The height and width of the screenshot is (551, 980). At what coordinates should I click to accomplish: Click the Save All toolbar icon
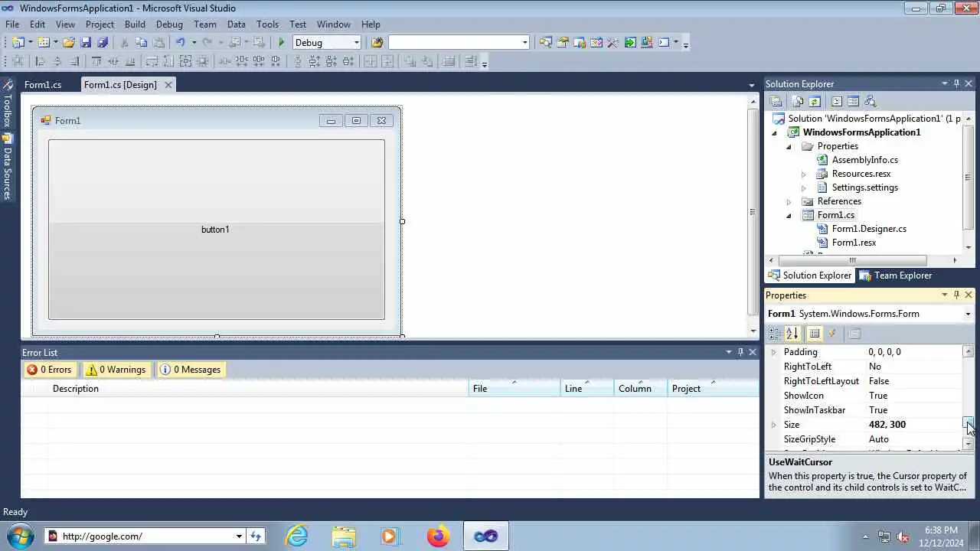pyautogui.click(x=103, y=43)
